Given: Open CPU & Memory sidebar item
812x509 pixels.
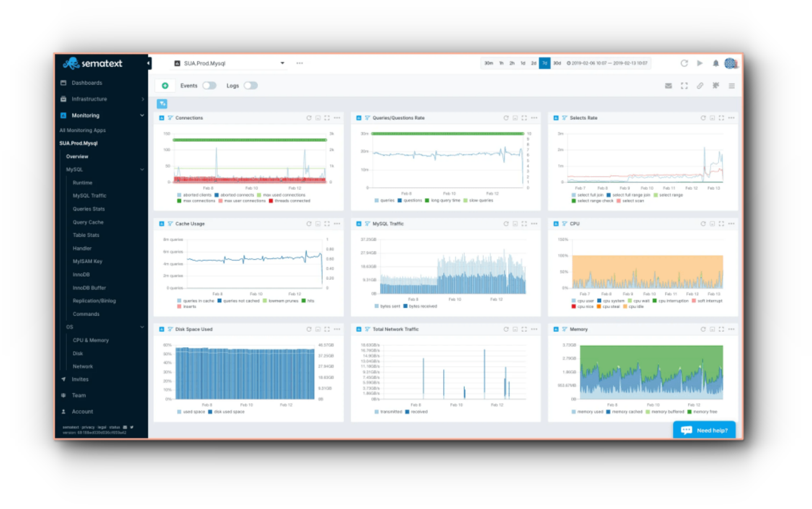Looking at the screenshot, I should pyautogui.click(x=90, y=340).
